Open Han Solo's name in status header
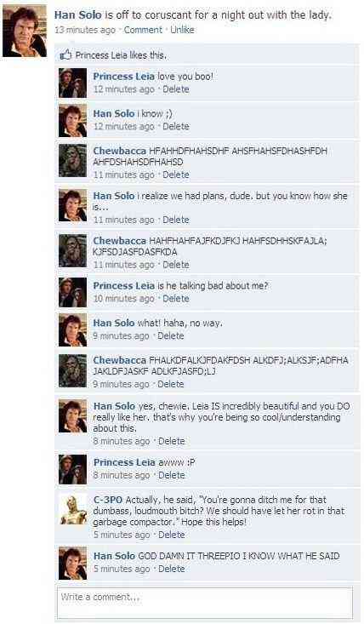364x624 pixels. (78, 15)
